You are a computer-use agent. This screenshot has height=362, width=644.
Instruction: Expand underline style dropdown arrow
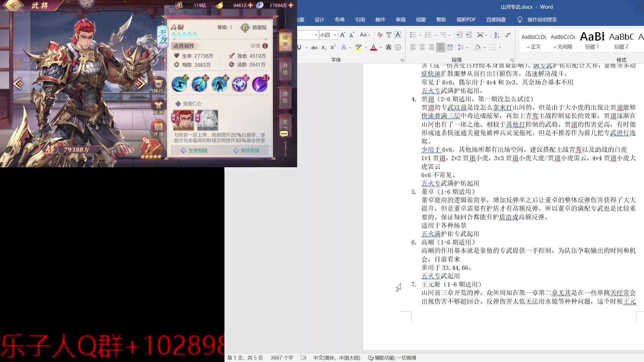point(307,48)
